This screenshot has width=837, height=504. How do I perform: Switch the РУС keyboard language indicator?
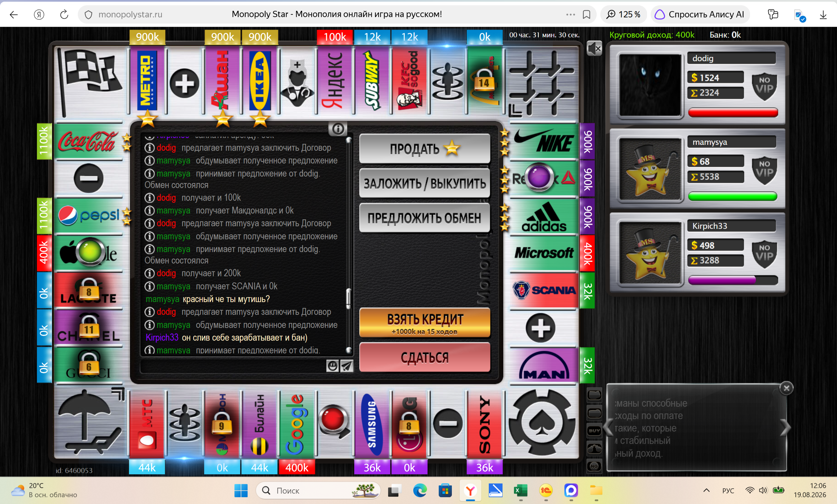coord(728,490)
